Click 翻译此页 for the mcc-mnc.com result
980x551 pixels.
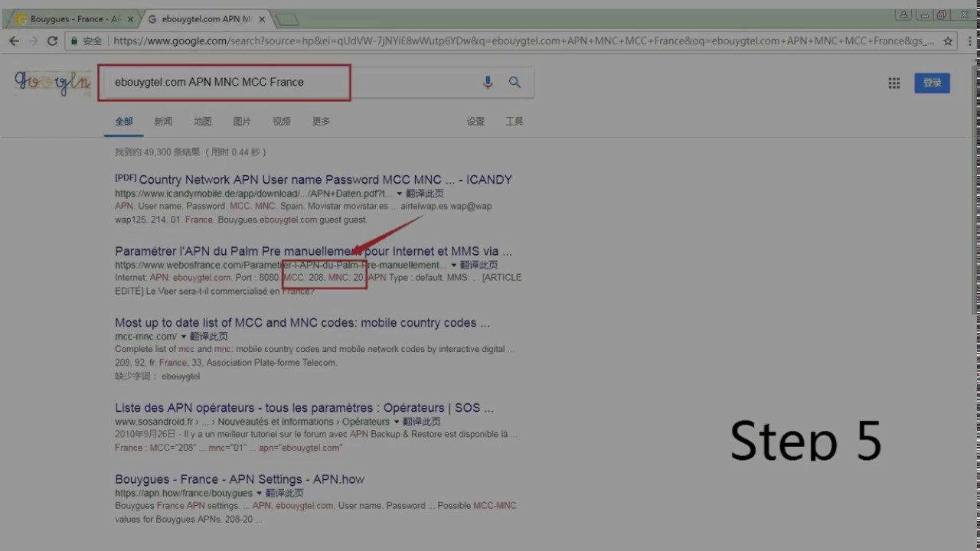208,337
